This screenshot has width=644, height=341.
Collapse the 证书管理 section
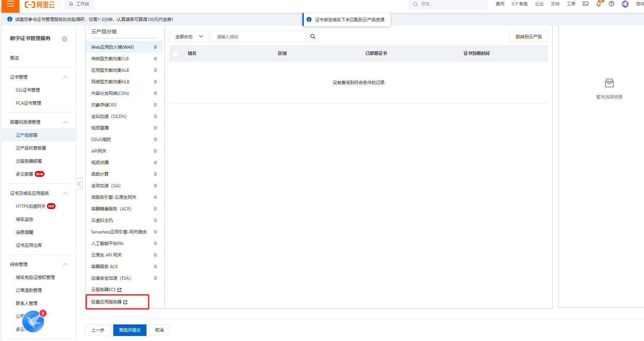[65, 77]
